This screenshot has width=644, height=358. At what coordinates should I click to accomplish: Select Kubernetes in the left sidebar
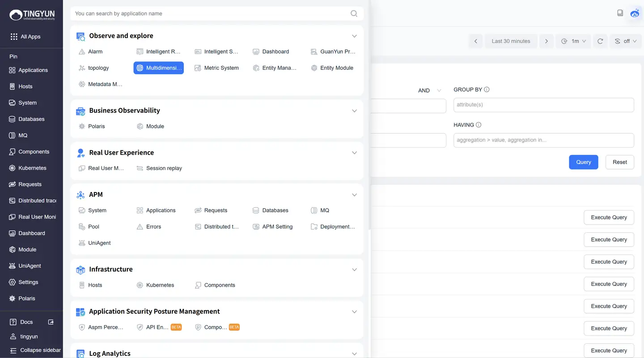(32, 168)
